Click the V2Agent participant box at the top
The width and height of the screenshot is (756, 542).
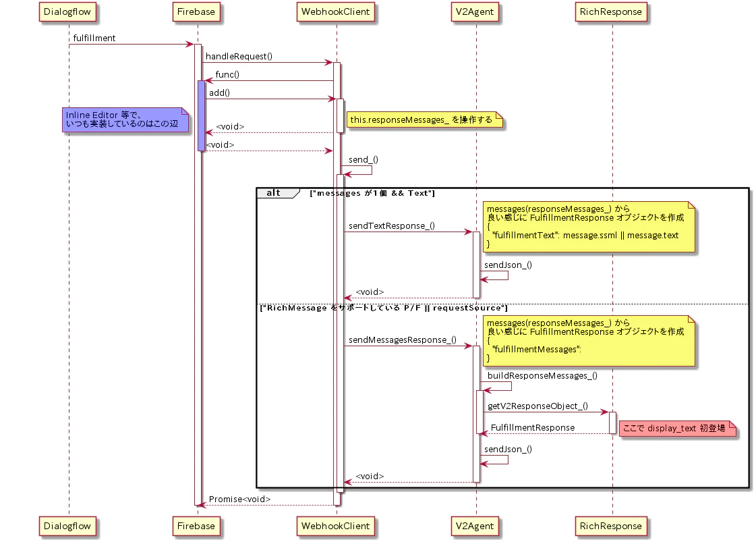pos(474,12)
